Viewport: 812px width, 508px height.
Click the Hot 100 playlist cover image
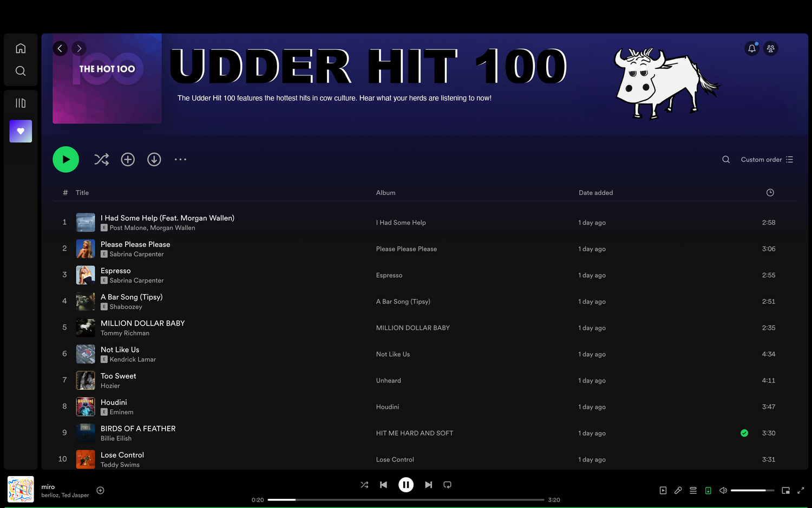107,79
